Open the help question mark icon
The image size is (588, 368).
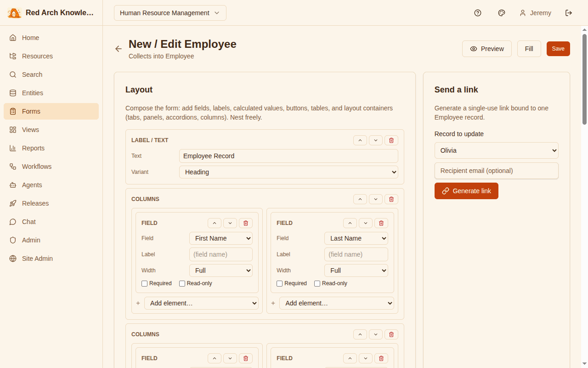point(478,13)
